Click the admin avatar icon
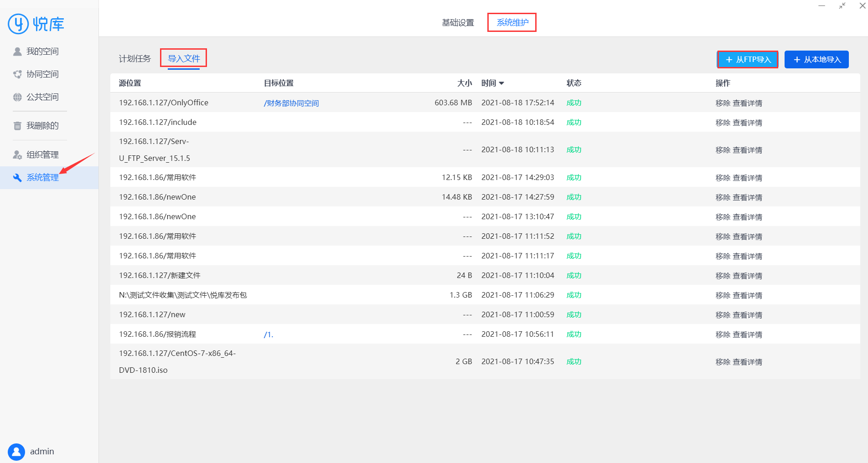Screen dimensions: 868x463 [x=16, y=452]
